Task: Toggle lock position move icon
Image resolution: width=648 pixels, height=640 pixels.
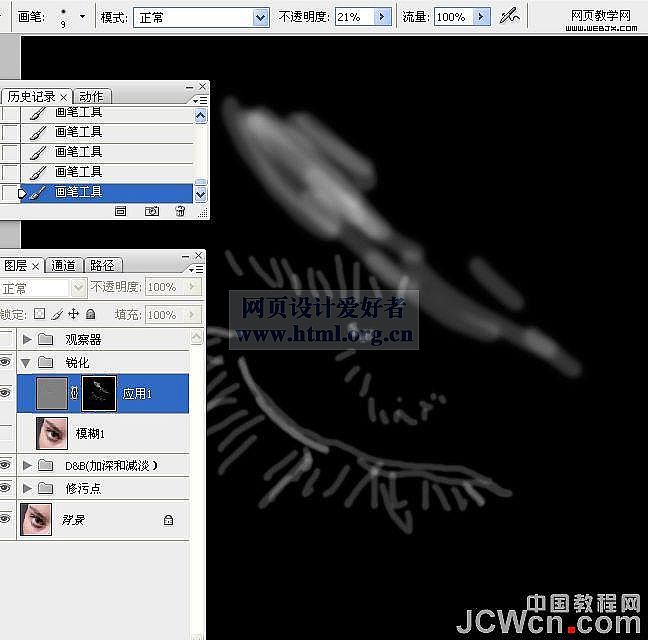Action: [x=74, y=314]
